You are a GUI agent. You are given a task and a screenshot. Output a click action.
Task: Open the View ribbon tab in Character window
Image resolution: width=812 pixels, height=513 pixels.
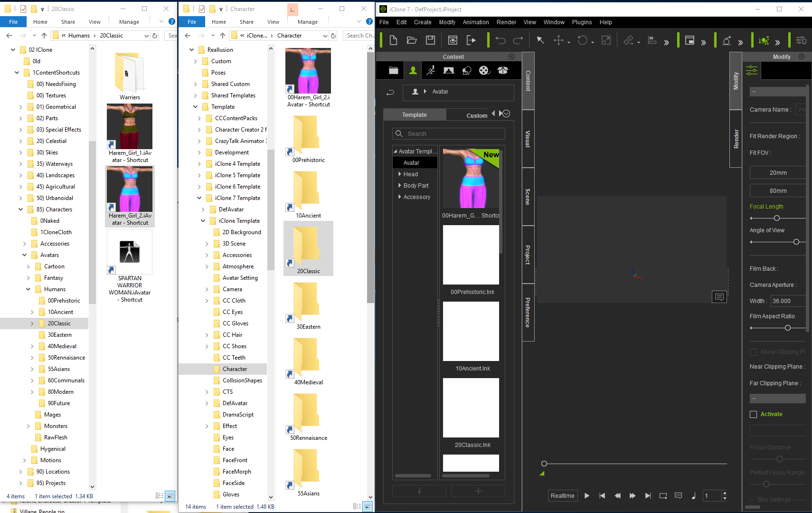pyautogui.click(x=273, y=22)
